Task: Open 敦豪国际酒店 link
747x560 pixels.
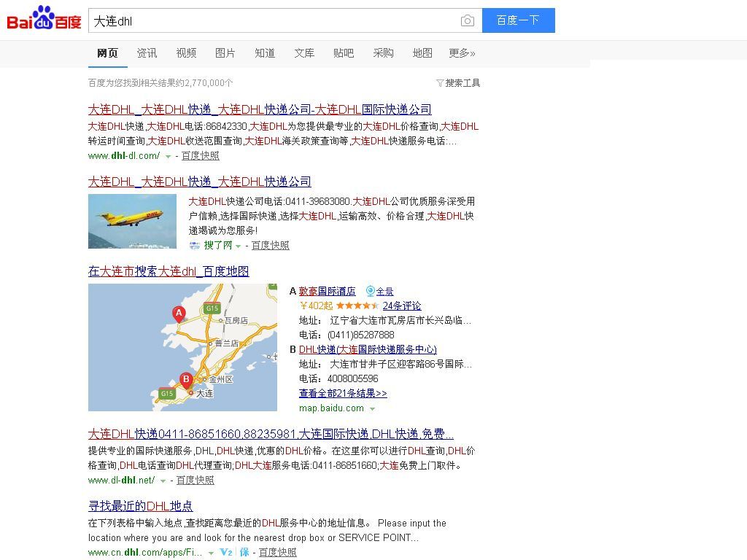Action: (328, 291)
